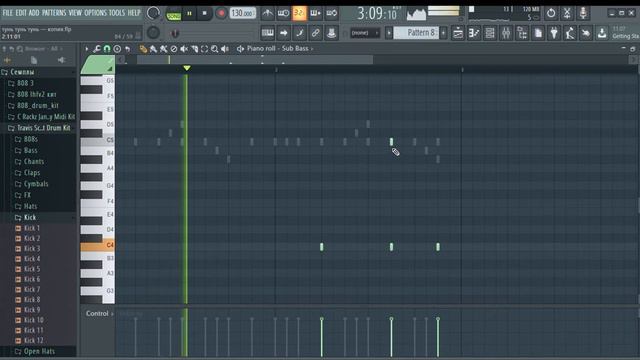Screen dimensions: 640x360
Task: Click the microphone recording icon
Action: (583, 13)
